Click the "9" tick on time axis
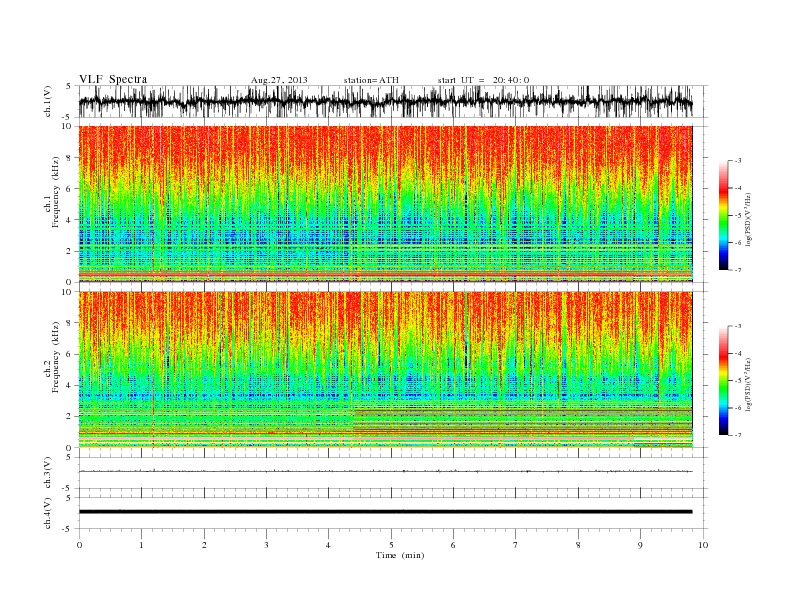 [640, 545]
